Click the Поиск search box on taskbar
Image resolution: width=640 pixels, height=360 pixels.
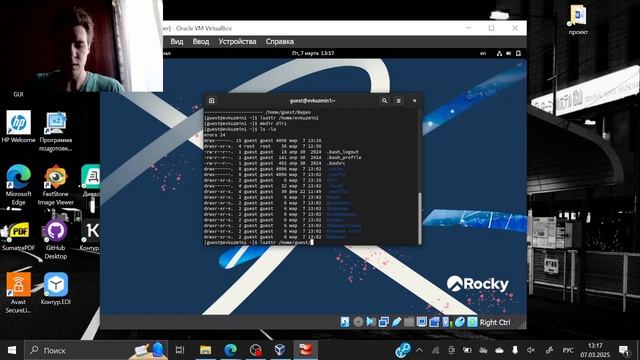click(x=96, y=350)
